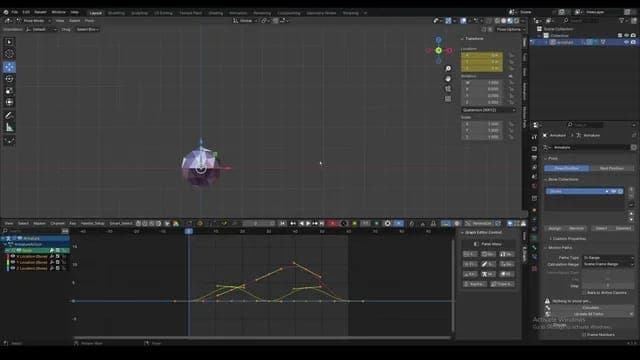Select the Breakdowner pose tool
Image resolution: width=640 pixels, height=360 pixels.
pos(9,141)
